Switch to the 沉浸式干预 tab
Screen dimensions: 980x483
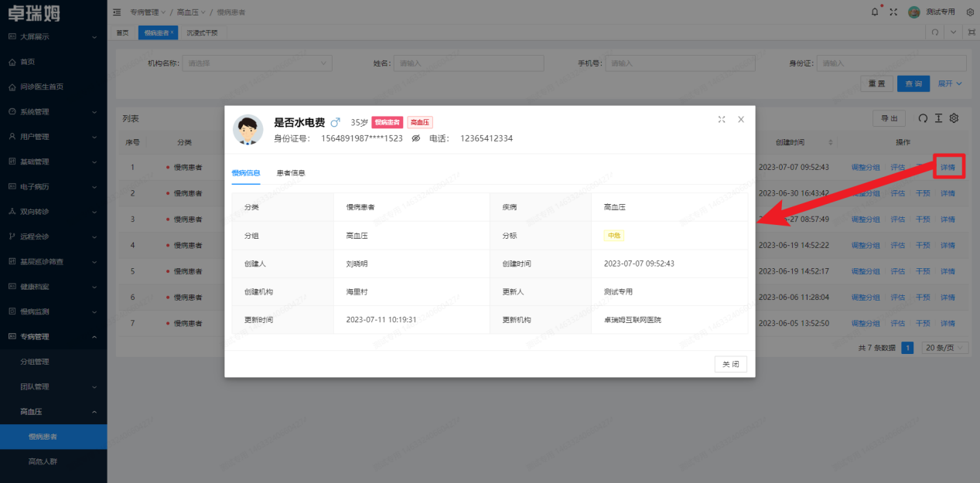(x=202, y=32)
